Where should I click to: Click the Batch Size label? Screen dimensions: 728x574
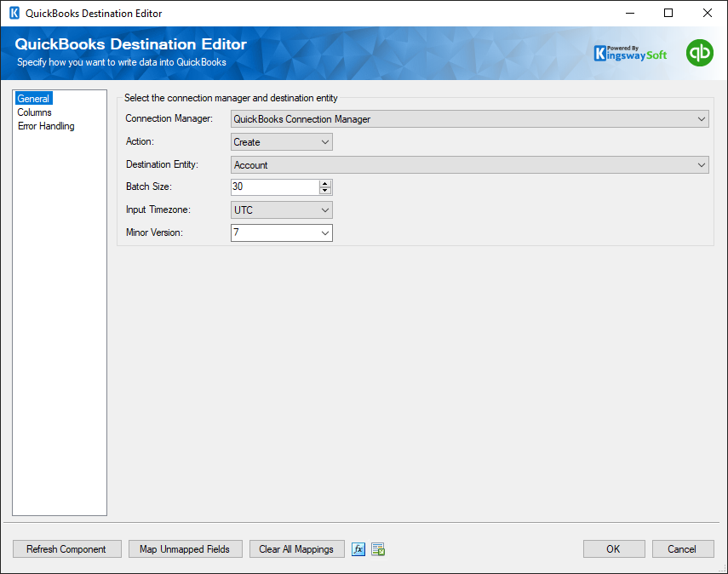tap(148, 187)
